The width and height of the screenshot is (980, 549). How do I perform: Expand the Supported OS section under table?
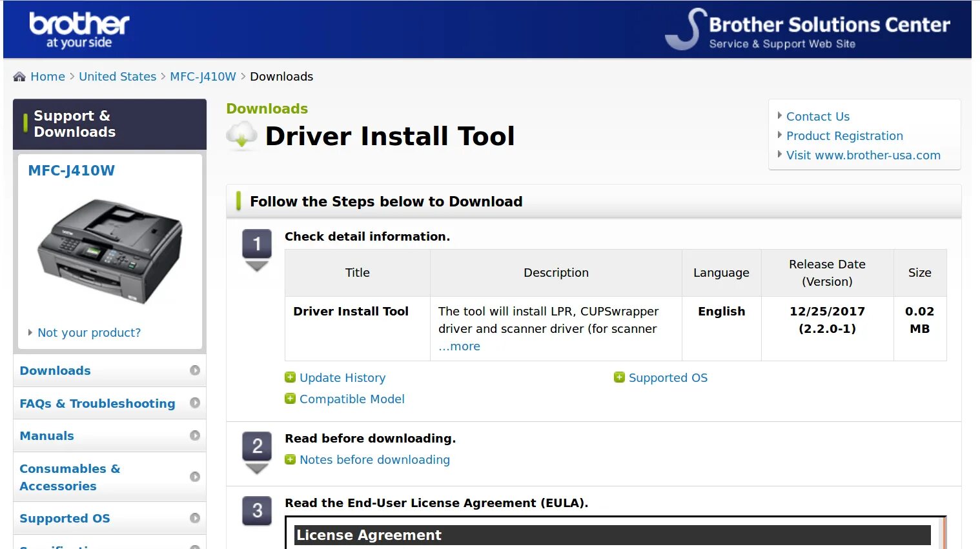pos(668,378)
